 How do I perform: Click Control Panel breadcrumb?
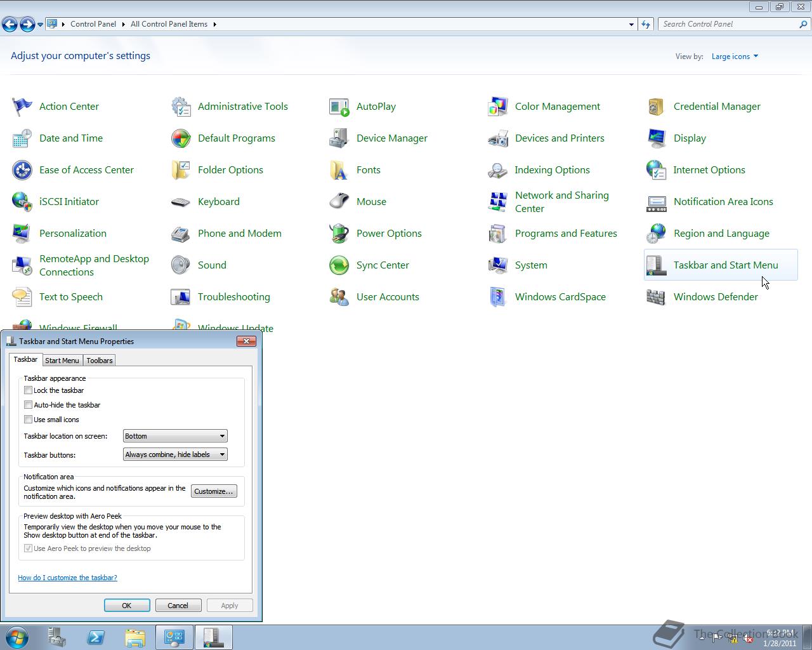point(93,24)
